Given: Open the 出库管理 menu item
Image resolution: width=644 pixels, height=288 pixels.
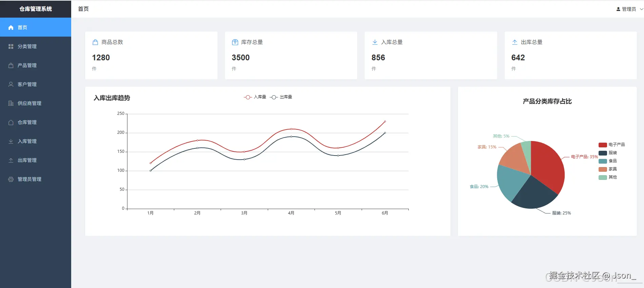Looking at the screenshot, I should [36, 160].
